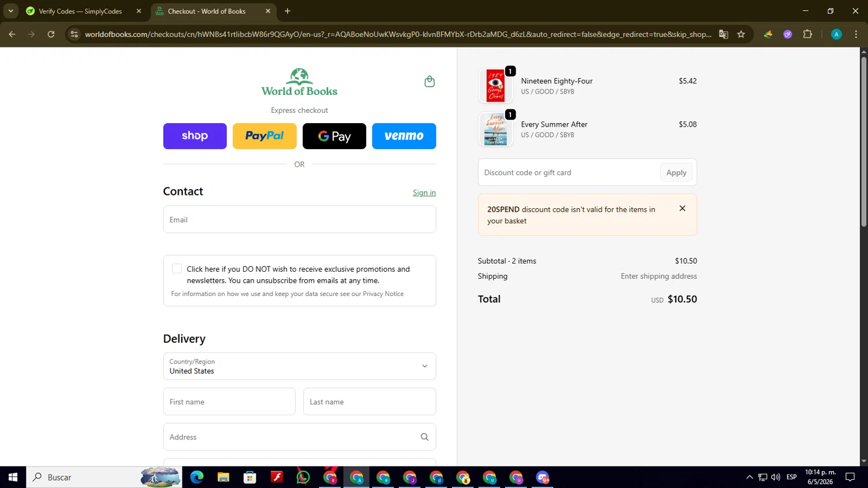
Task: Click the address search magnifier icon
Action: pyautogui.click(x=424, y=437)
